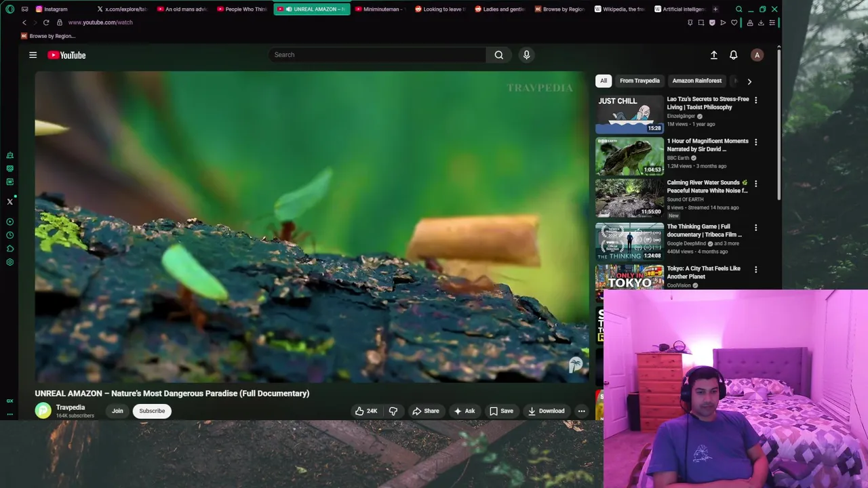The image size is (868, 488).
Task: Open the YouTube hamburger guide menu
Action: 33,55
